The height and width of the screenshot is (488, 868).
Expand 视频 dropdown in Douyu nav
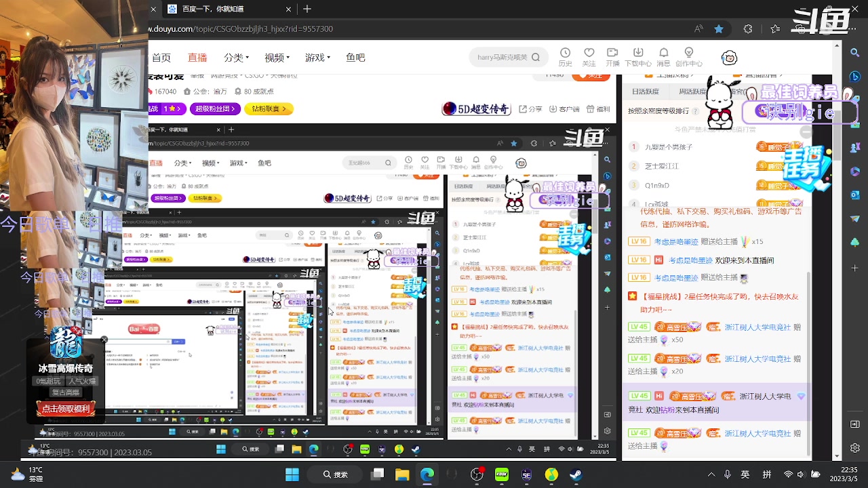(x=277, y=58)
